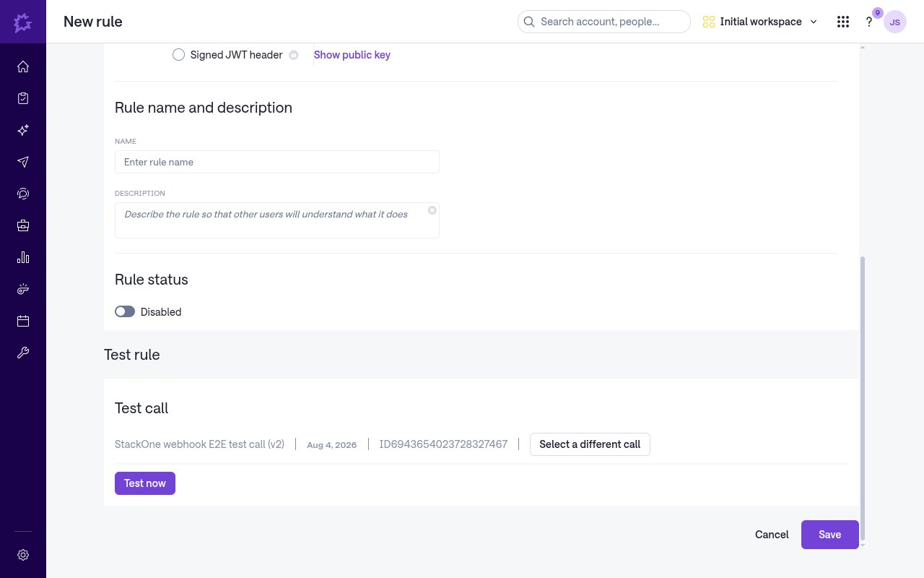Click the Test now button

[145, 483]
